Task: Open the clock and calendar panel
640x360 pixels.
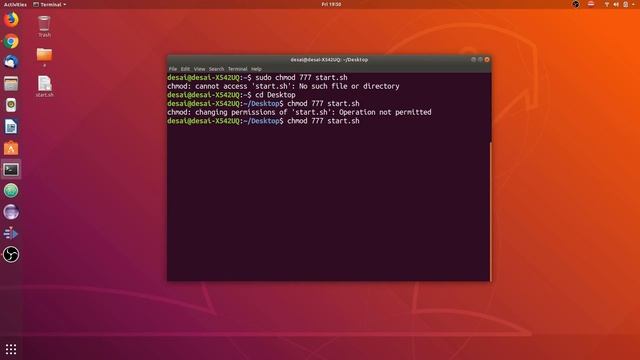Action: (x=331, y=4)
